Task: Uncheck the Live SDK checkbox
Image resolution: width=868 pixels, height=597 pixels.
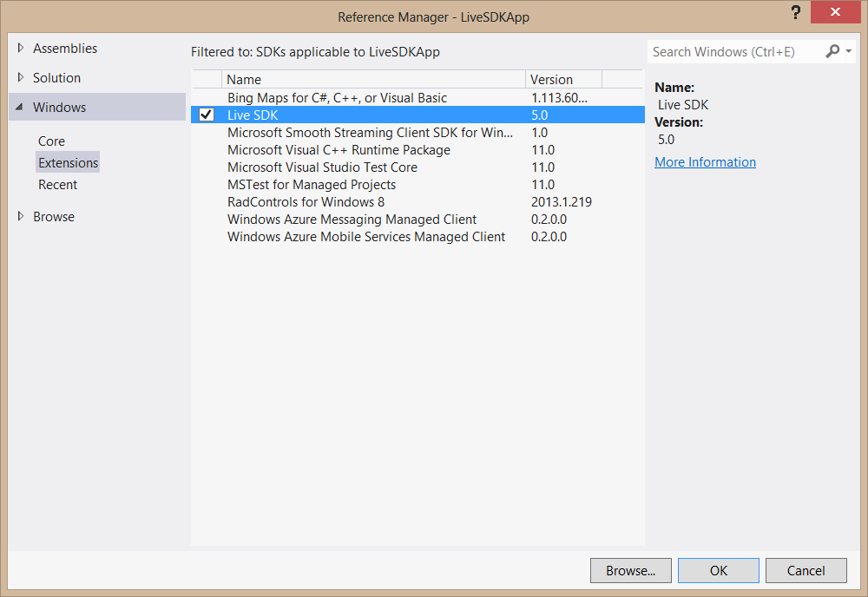Action: [x=207, y=115]
